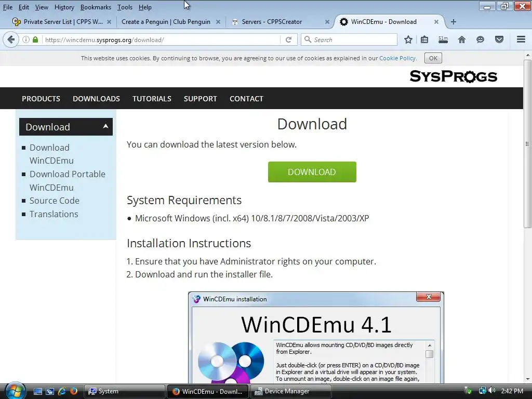
Task: Go to Firefox home page icon
Action: pos(462,39)
